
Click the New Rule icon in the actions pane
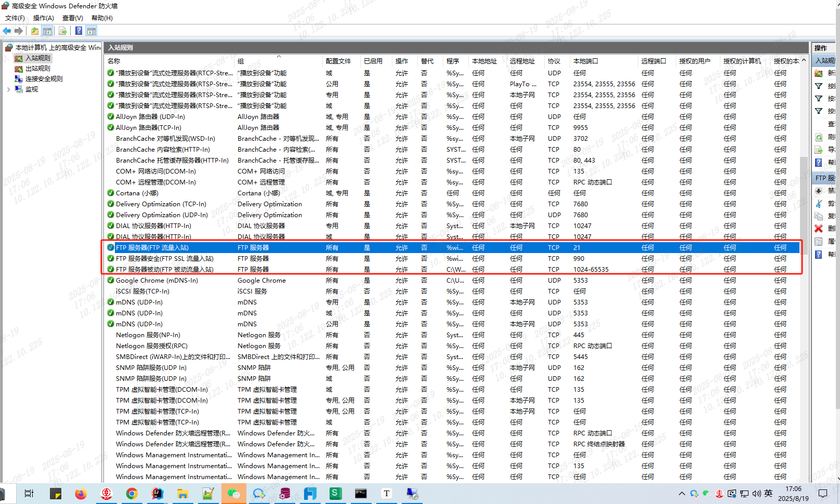[x=819, y=73]
